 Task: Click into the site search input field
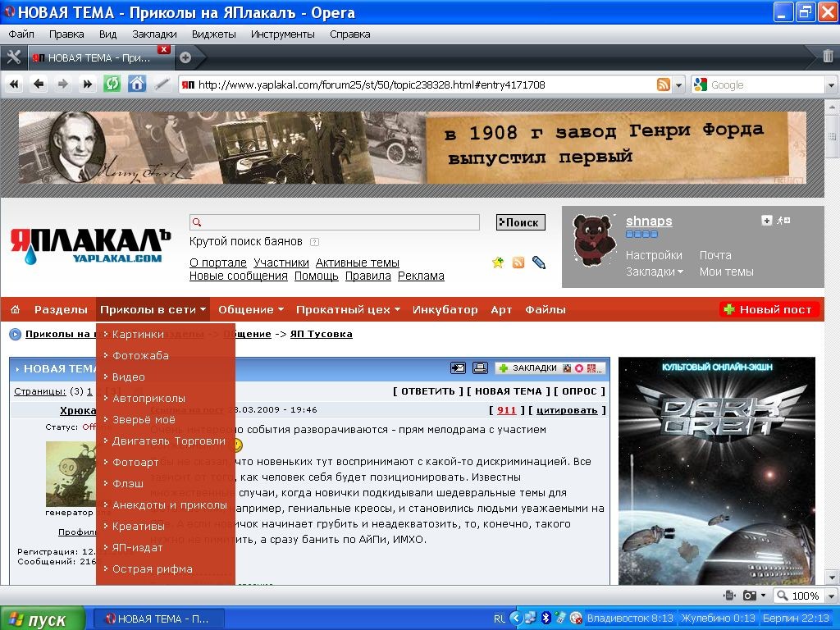335,222
